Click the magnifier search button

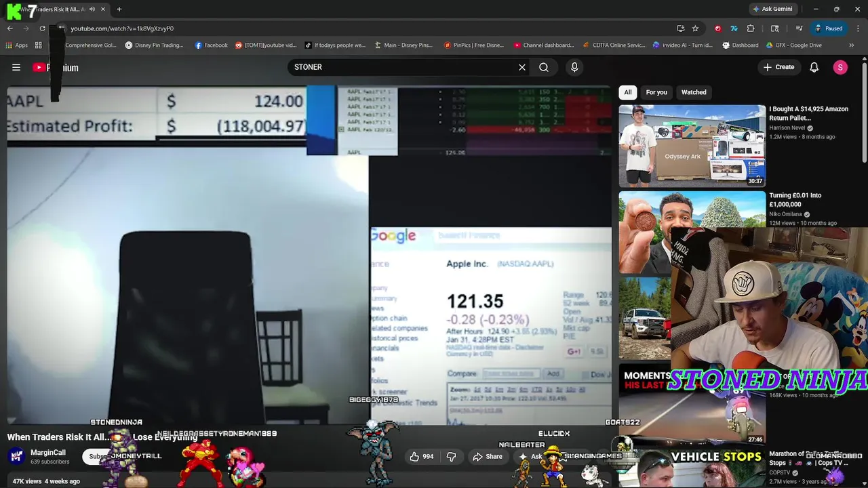[x=544, y=67]
